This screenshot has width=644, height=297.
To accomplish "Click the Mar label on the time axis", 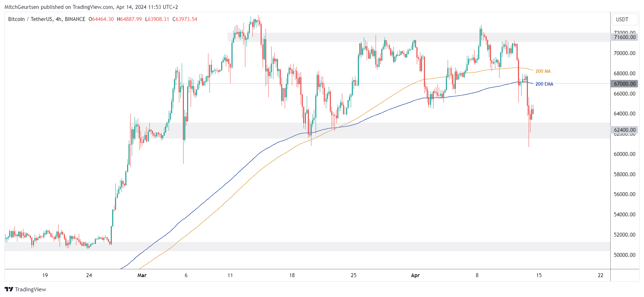I will tap(142, 275).
